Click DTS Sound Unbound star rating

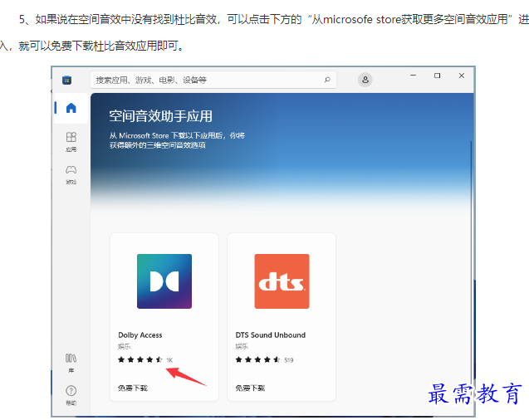tap(257, 359)
